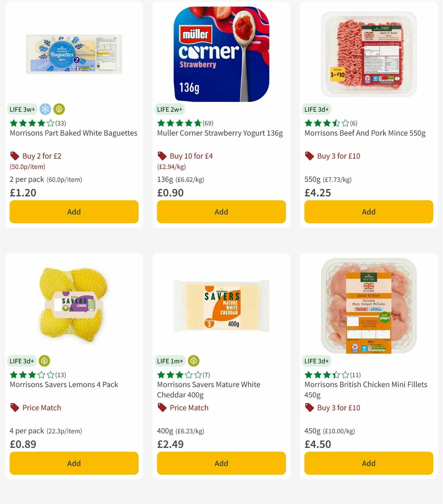This screenshot has width=443, height=504.
Task: Expand the LIFE 1m+ badge on the cheddar
Action: tap(169, 361)
